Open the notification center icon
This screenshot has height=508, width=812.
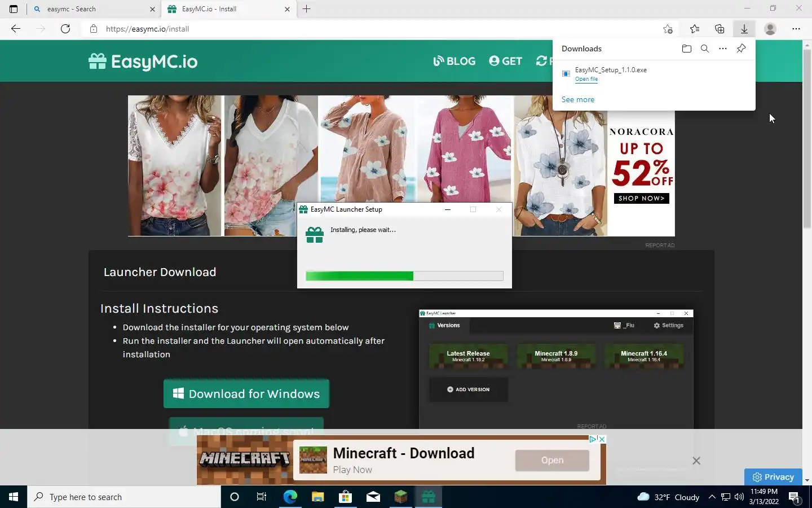point(795,497)
